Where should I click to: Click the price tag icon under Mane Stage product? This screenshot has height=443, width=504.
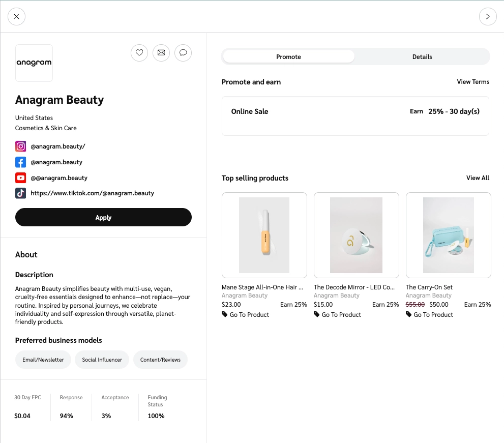pyautogui.click(x=224, y=314)
